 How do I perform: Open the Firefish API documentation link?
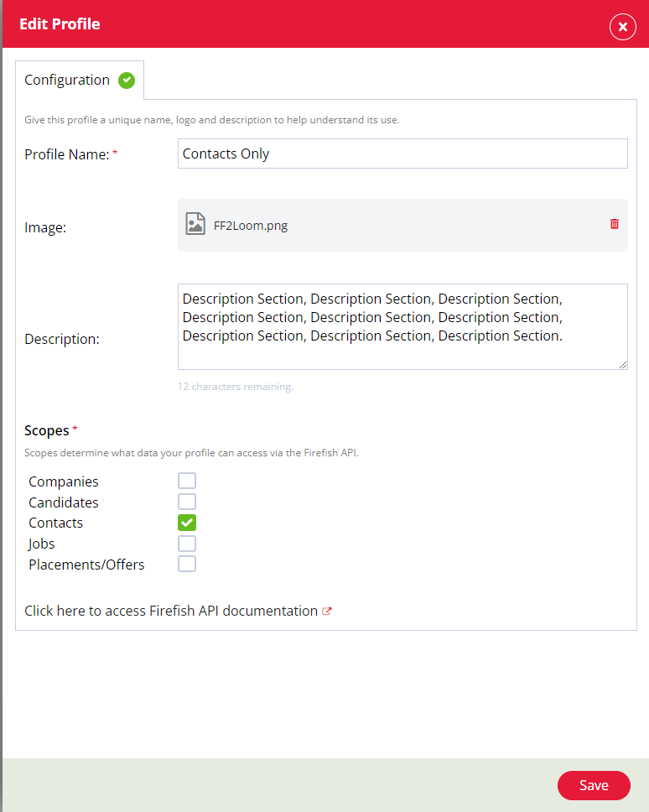171,611
